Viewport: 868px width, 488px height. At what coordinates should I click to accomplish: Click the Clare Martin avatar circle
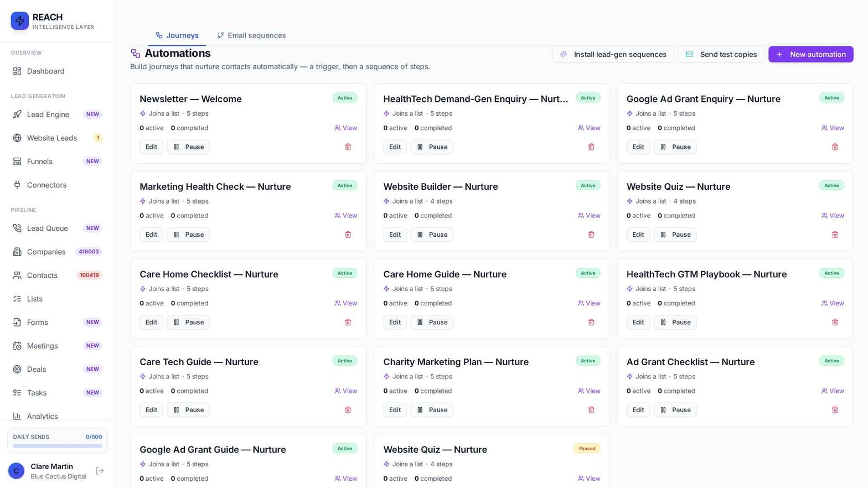pos(16,471)
